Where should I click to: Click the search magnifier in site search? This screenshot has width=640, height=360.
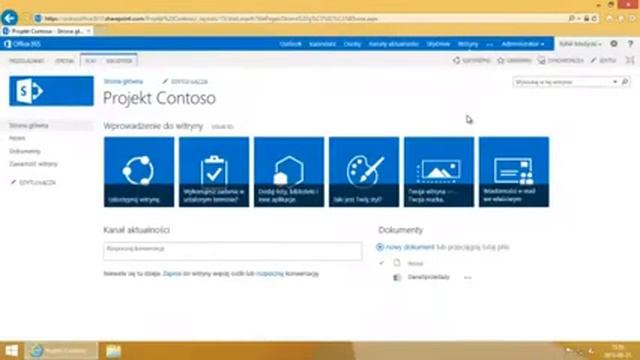pyautogui.click(x=625, y=82)
